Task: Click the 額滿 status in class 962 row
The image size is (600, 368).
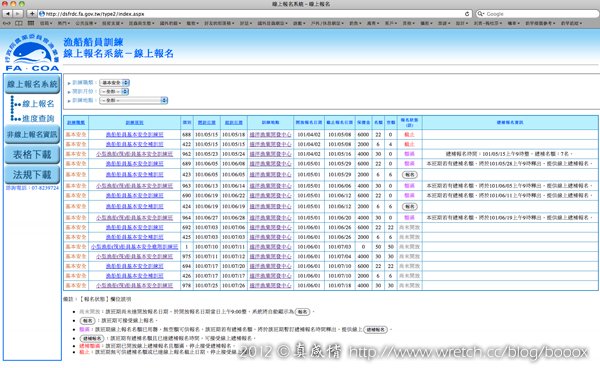Action: (409, 154)
